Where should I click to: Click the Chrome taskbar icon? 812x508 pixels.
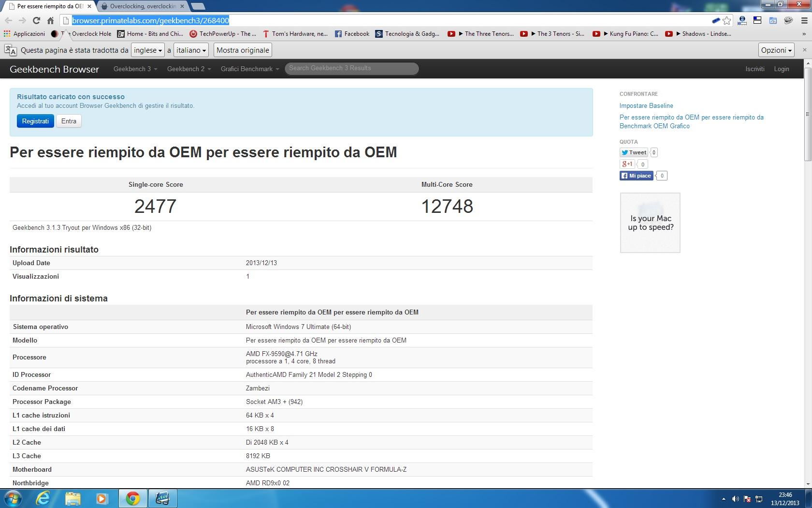click(x=133, y=498)
